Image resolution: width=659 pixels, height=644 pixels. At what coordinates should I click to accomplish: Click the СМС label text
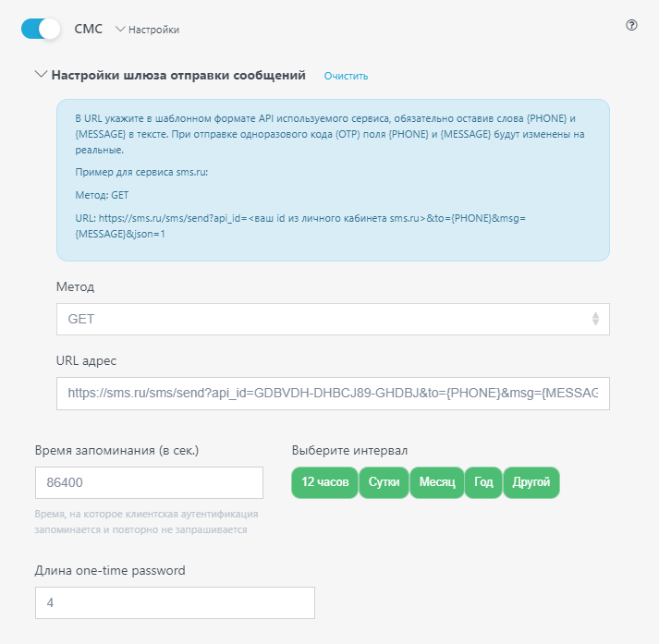(x=88, y=29)
